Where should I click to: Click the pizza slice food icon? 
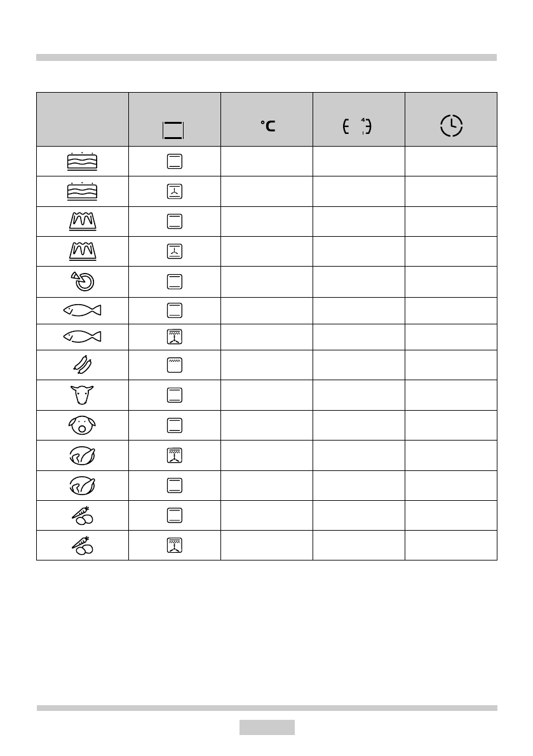[82, 281]
